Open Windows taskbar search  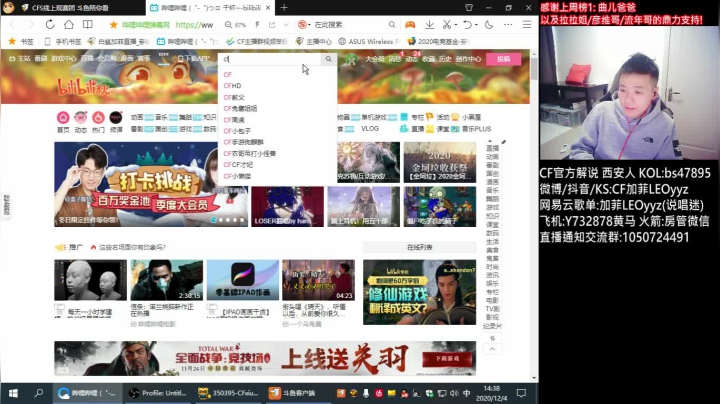(39, 393)
